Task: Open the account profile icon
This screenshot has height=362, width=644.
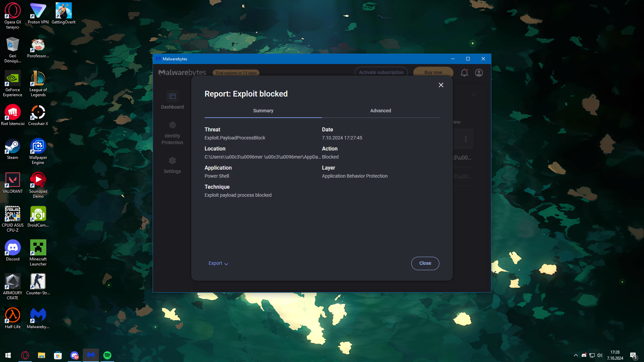Action: pyautogui.click(x=479, y=73)
